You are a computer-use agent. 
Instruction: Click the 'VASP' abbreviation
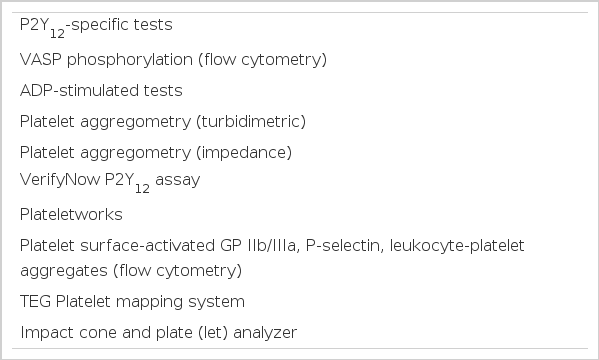tap(41, 60)
